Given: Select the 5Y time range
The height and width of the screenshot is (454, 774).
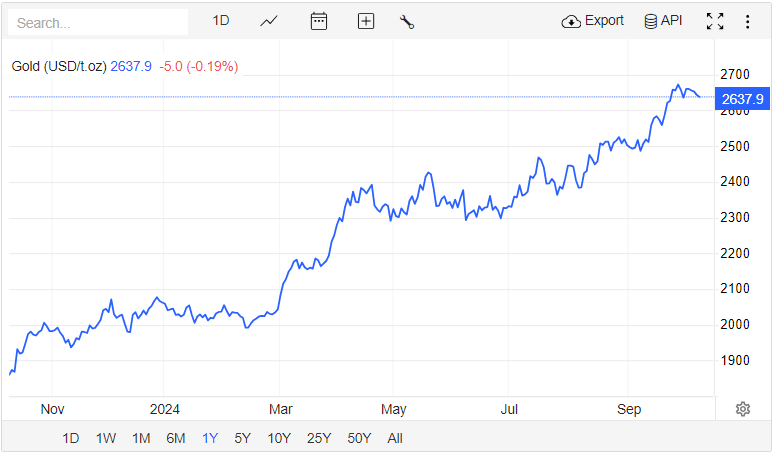Looking at the screenshot, I should pyautogui.click(x=242, y=438).
